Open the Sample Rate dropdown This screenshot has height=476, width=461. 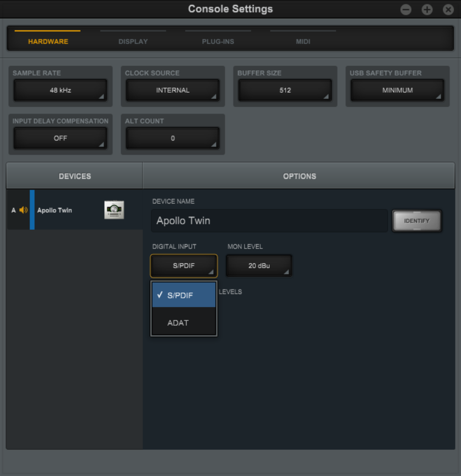point(60,90)
